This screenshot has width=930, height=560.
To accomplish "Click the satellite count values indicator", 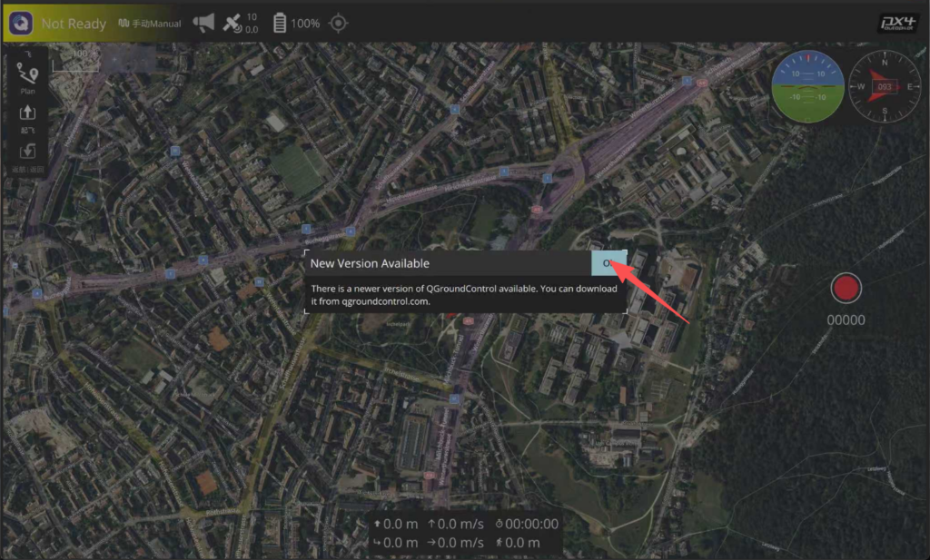I will (x=252, y=24).
